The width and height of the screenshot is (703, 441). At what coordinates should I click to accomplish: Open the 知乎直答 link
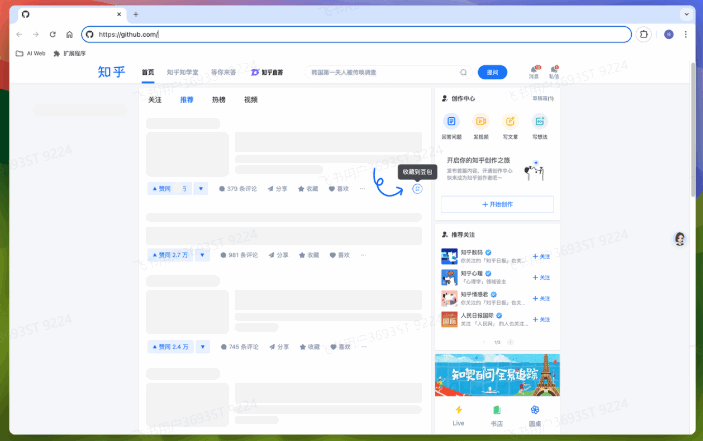pos(267,72)
